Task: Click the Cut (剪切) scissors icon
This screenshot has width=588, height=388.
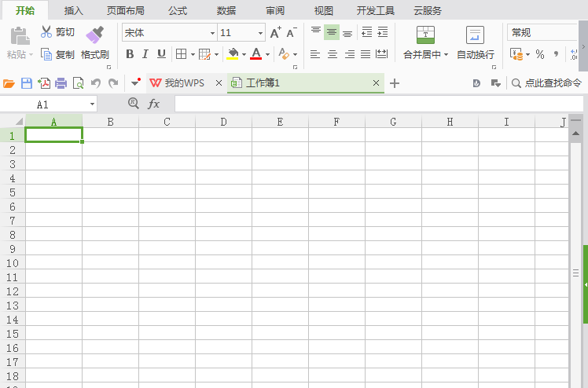Action: tap(46, 32)
